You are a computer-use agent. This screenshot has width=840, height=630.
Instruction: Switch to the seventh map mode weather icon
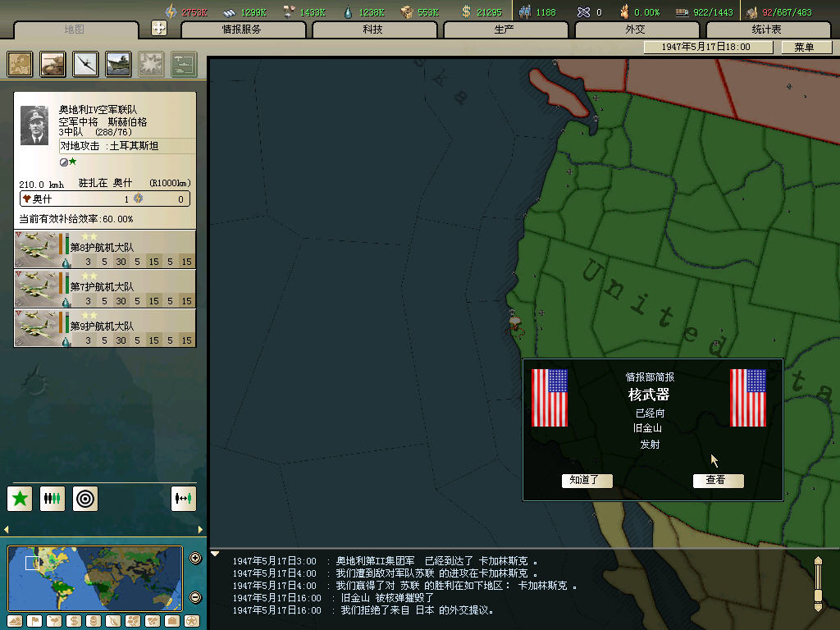tap(133, 622)
